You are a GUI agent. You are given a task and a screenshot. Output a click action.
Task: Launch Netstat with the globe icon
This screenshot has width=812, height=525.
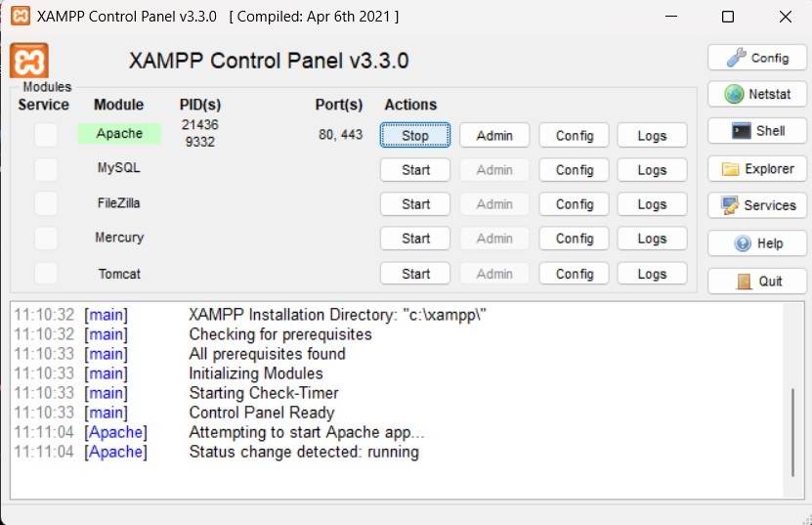pos(756,95)
